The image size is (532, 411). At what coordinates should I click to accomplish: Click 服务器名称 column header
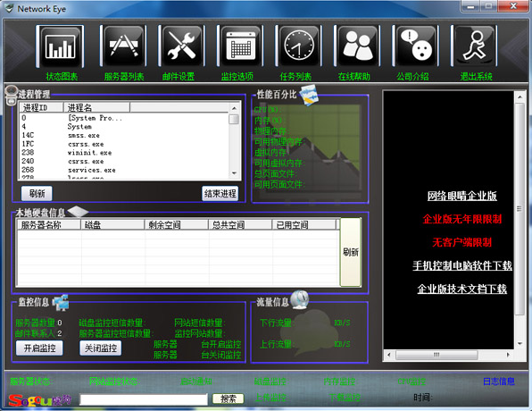pyautogui.click(x=48, y=224)
